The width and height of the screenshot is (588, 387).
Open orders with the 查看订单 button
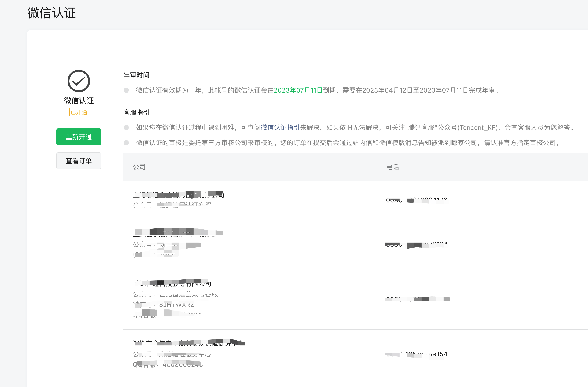click(79, 161)
